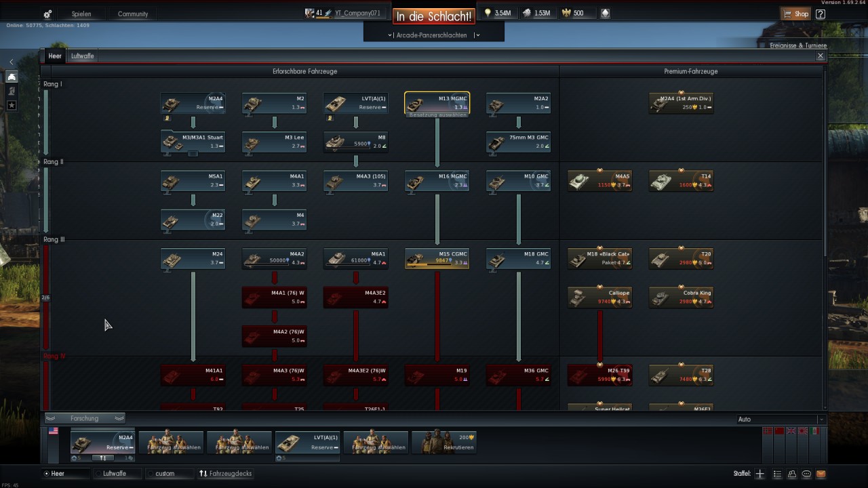
Task: Select the USA flag nation
Action: pyautogui.click(x=53, y=431)
